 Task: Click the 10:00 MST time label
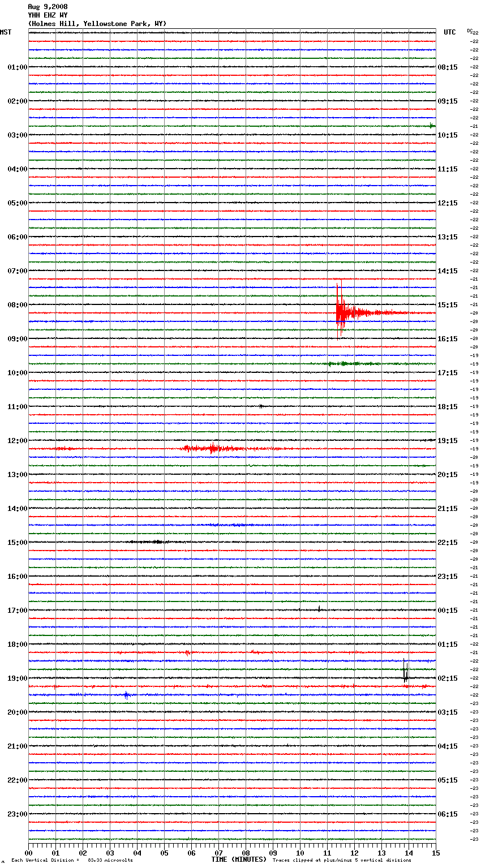point(17,373)
